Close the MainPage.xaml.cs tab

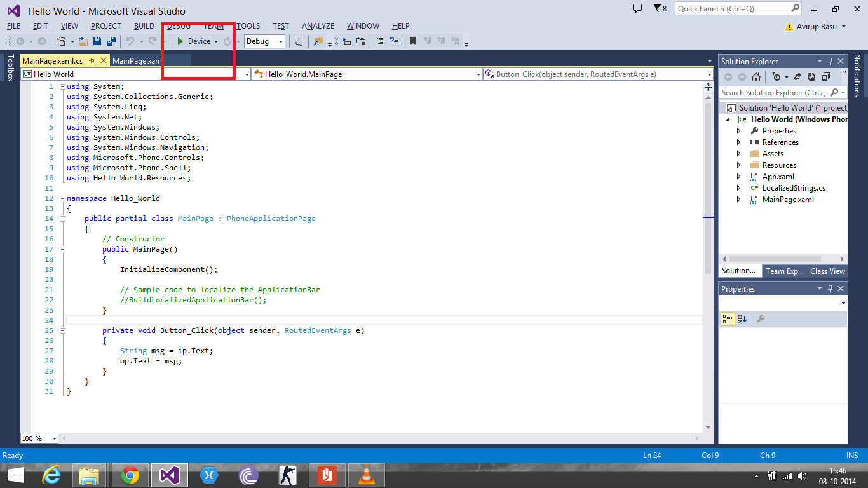point(102,61)
